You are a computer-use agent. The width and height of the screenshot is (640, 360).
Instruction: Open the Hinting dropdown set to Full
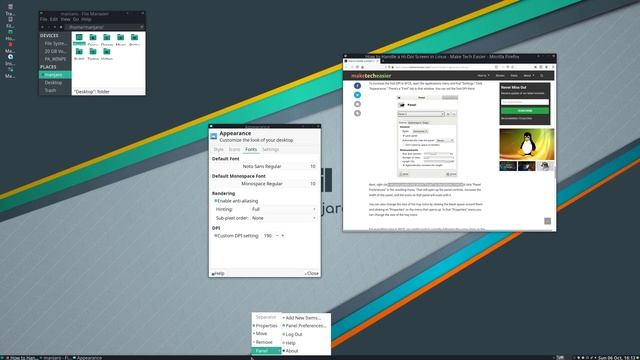pyautogui.click(x=284, y=209)
